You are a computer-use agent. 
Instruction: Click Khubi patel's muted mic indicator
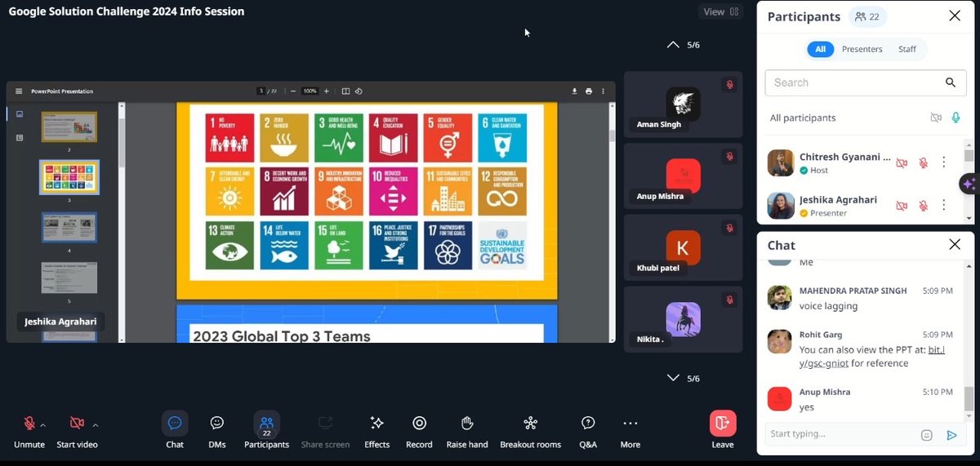click(x=729, y=228)
